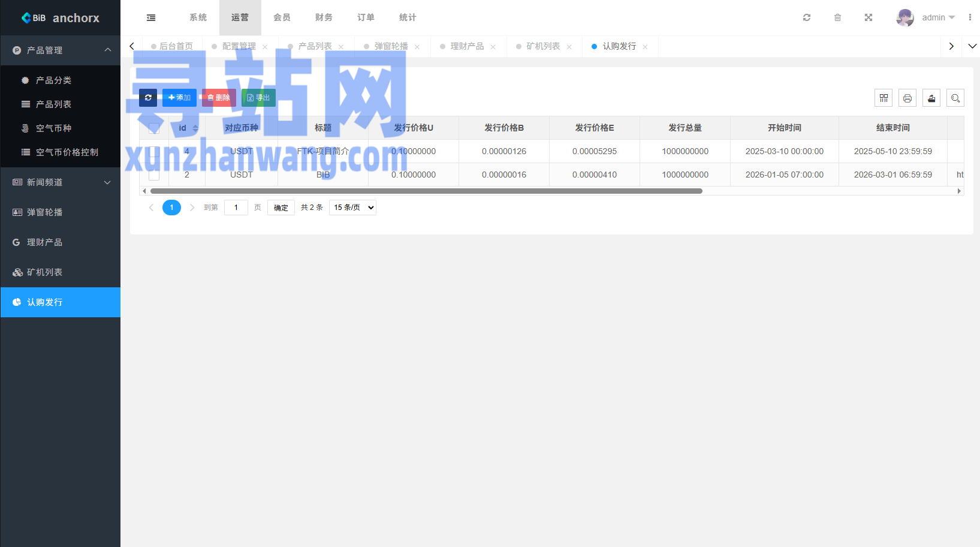This screenshot has width=980, height=547.
Task: Expand the 新闻频道 sidebar menu
Action: click(60, 182)
